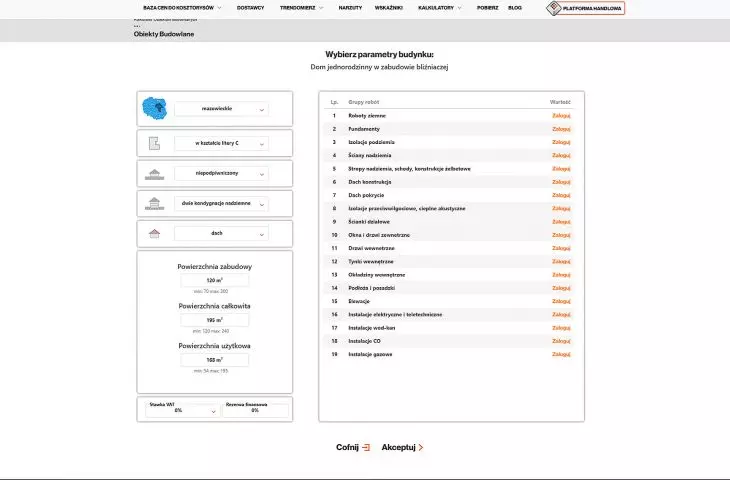Click the Platforma Handlowa logo icon
The height and width of the screenshot is (480, 730).
(x=554, y=8)
